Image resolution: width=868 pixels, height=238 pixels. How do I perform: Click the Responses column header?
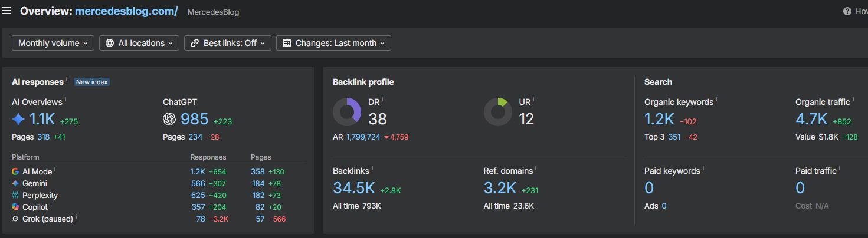[208, 157]
